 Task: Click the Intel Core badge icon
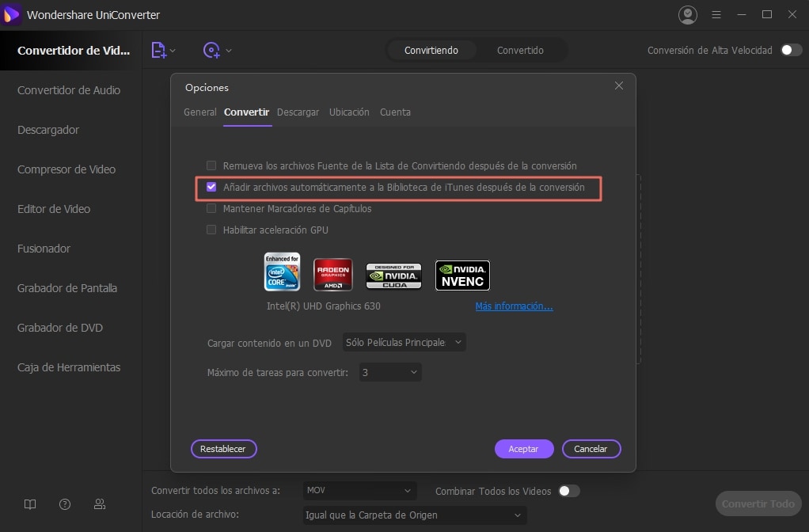(282, 272)
